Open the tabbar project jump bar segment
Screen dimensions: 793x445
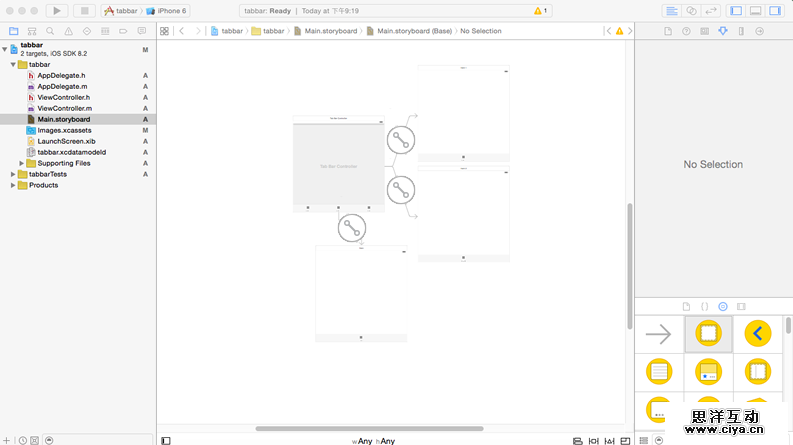[227, 31]
